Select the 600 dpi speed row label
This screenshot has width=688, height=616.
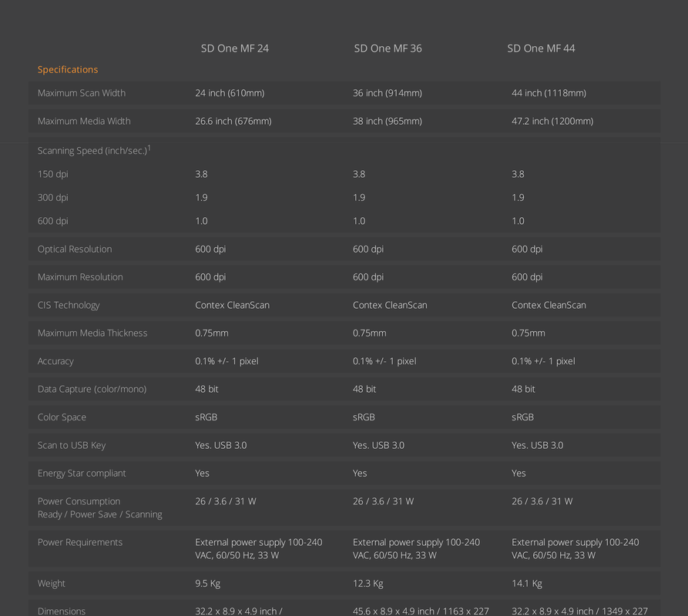(53, 222)
